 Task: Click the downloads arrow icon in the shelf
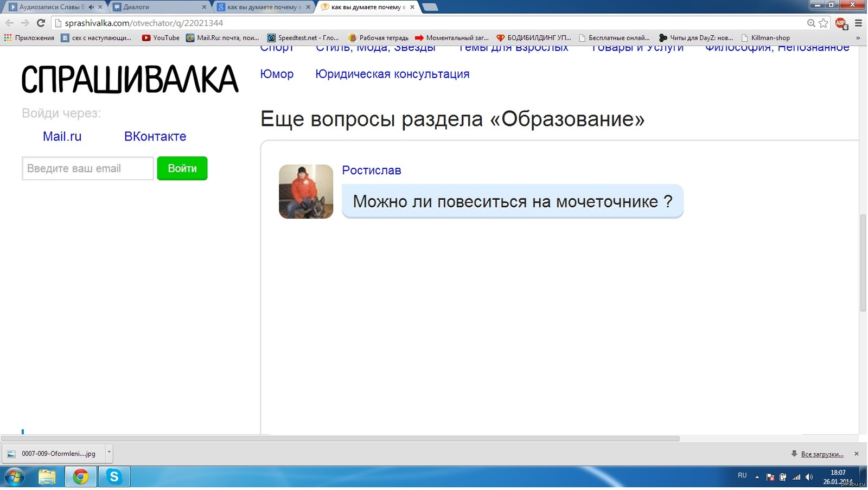tap(794, 454)
